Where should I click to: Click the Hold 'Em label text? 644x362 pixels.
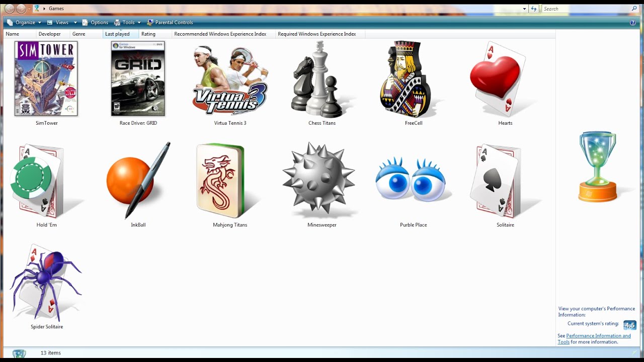coord(47,225)
